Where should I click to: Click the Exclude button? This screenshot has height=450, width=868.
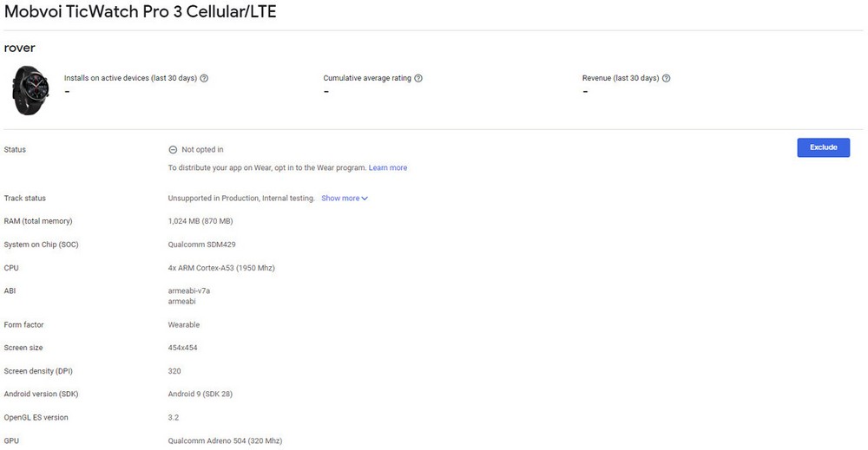tap(823, 147)
